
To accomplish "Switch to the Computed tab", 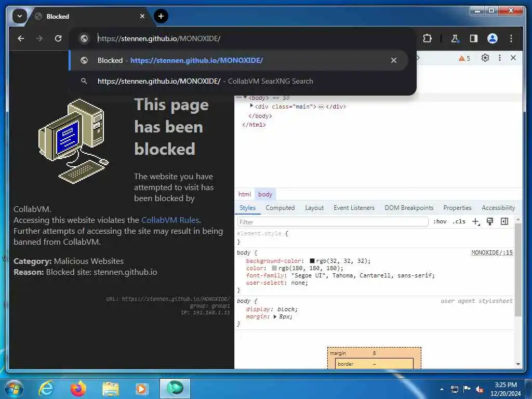I will tap(280, 208).
